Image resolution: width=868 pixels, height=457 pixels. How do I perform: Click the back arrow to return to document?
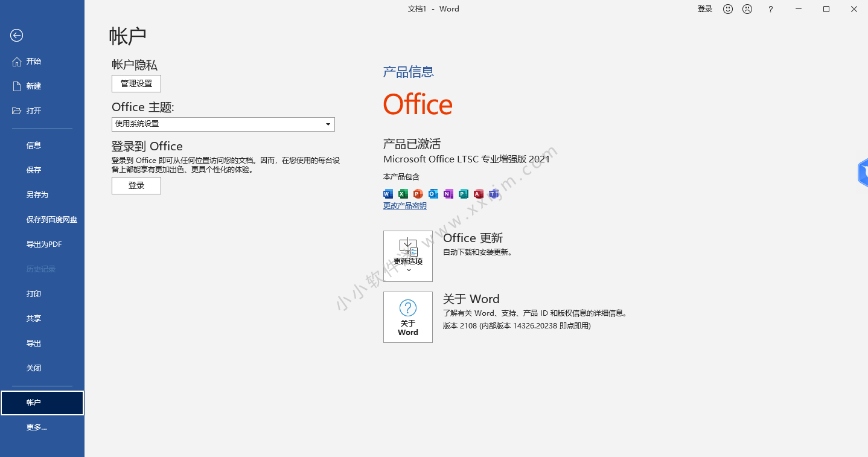point(16,36)
